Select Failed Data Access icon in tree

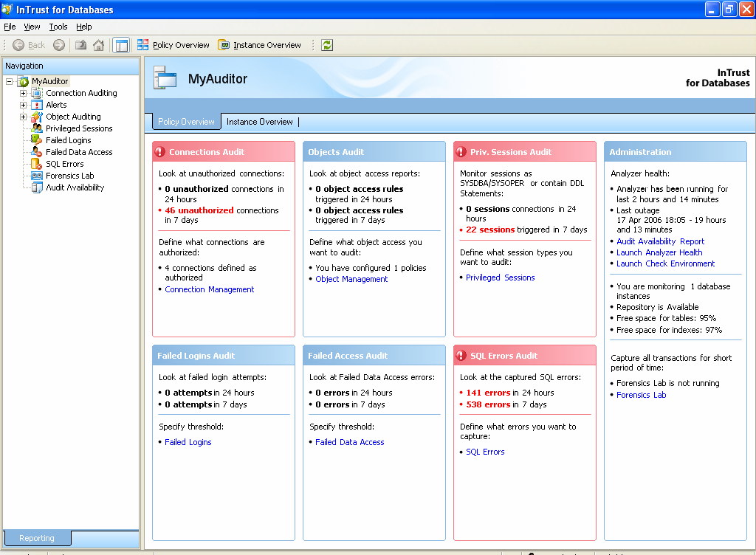pos(37,152)
